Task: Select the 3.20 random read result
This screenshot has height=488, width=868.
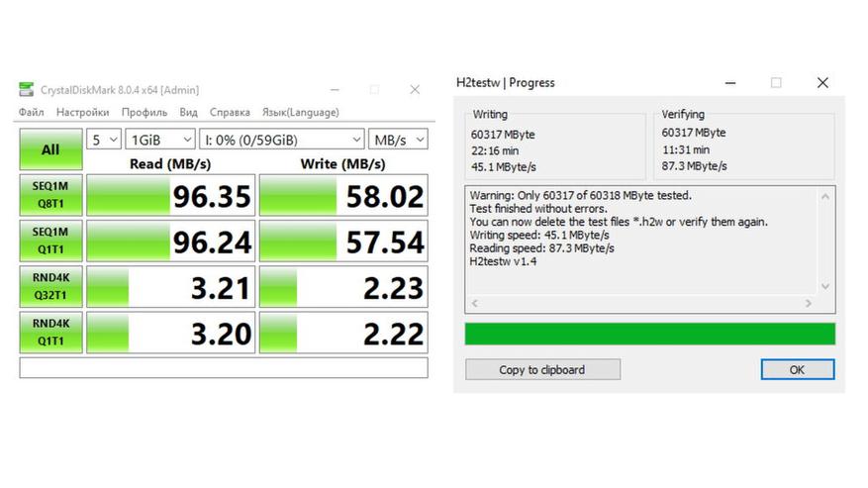Action: pyautogui.click(x=170, y=333)
